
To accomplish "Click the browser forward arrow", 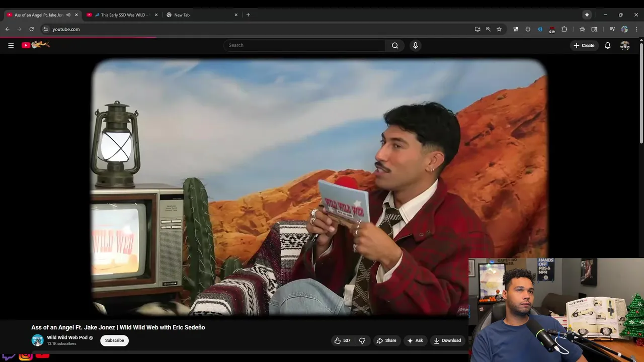I will click(x=20, y=29).
